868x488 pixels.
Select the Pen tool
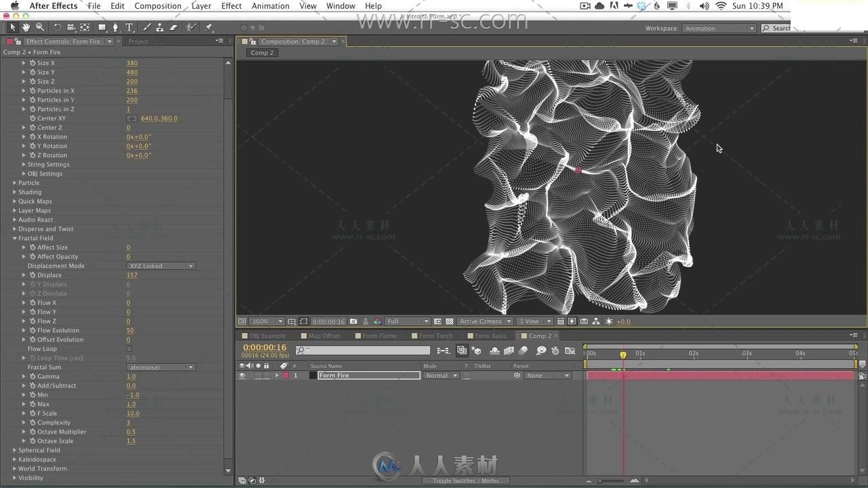point(115,27)
